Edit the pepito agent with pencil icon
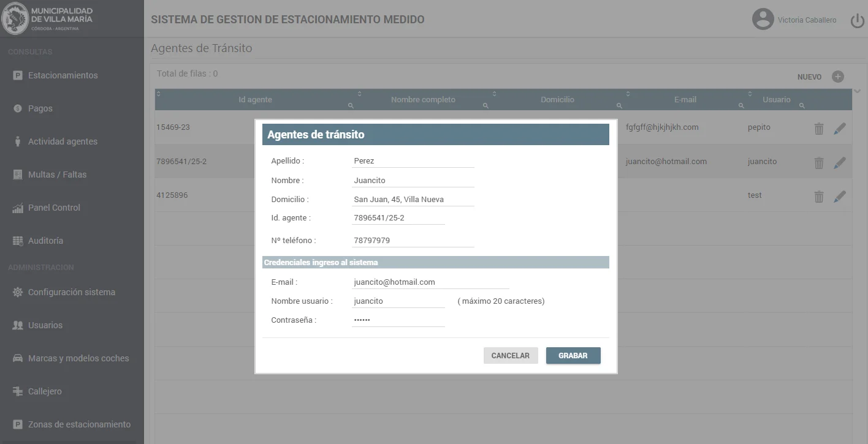 point(840,129)
